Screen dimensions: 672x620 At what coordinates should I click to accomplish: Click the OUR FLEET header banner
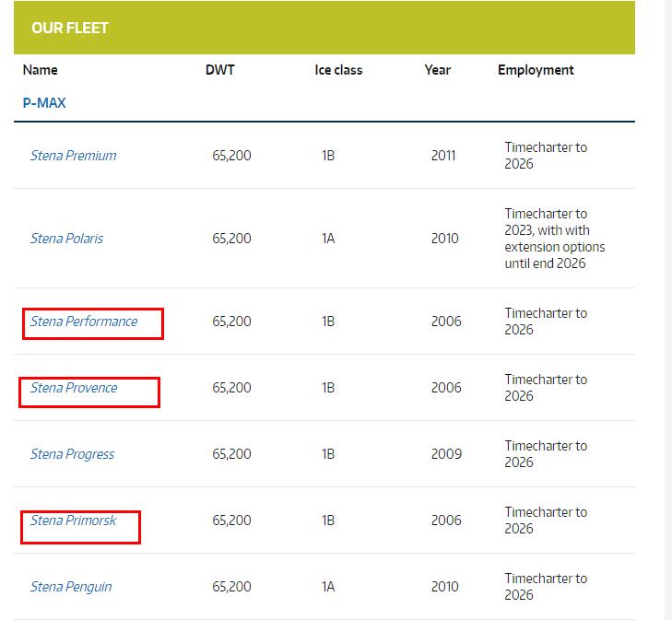tap(324, 28)
